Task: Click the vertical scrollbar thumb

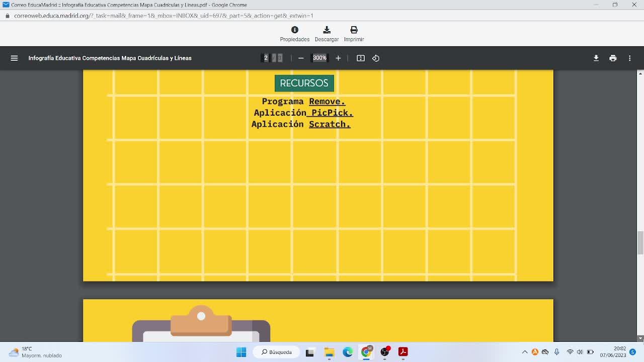Action: (x=640, y=243)
